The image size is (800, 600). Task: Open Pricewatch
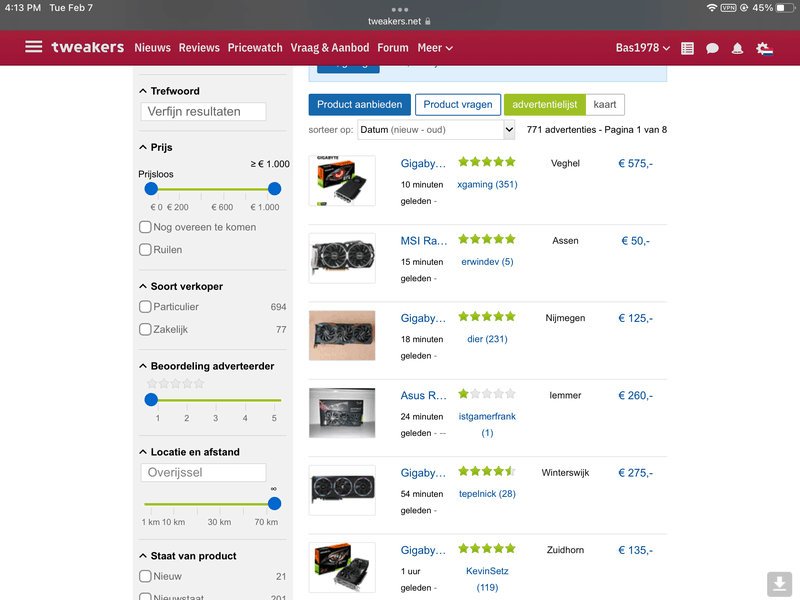tap(255, 48)
